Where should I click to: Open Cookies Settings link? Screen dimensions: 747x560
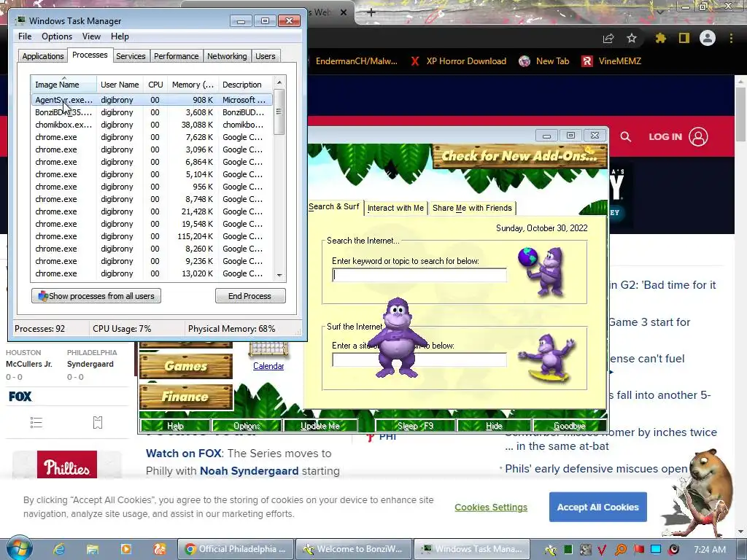pos(491,507)
